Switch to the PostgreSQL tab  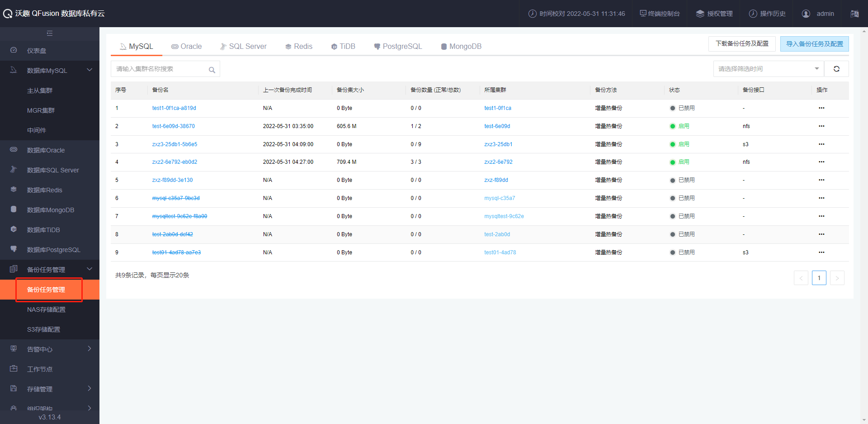(x=398, y=46)
